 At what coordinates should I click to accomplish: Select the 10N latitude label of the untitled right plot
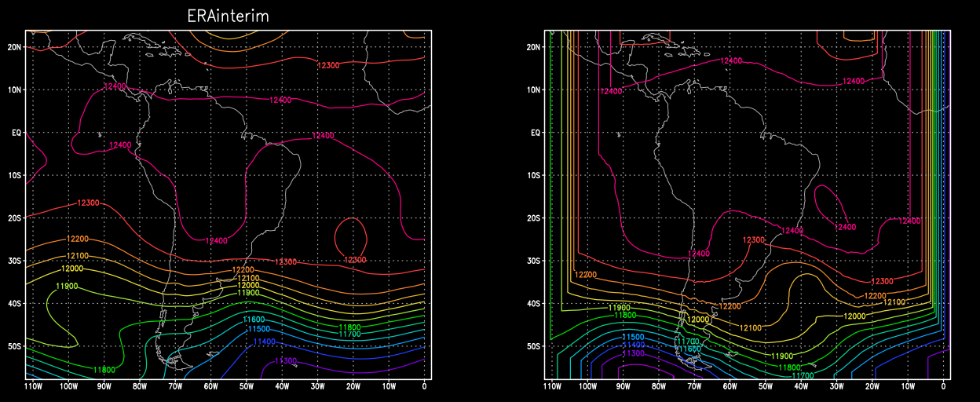532,90
